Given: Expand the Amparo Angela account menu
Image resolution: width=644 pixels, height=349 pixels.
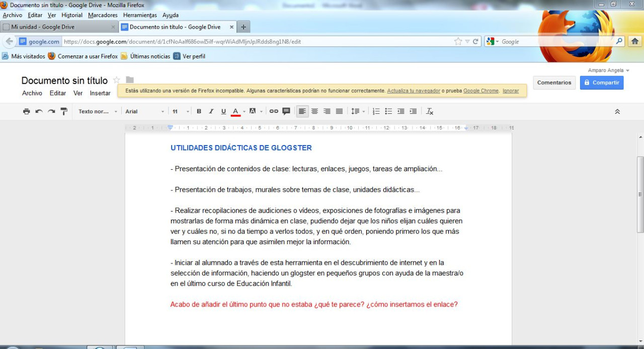Looking at the screenshot, I should click(609, 71).
